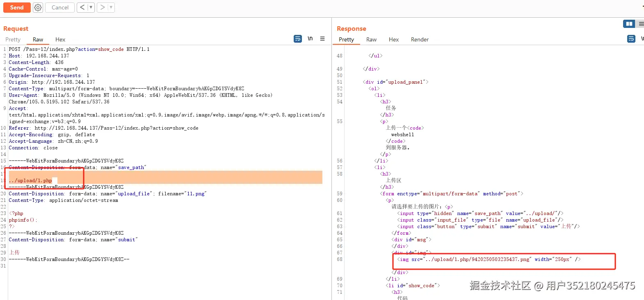The image size is (644, 300).
Task: Click the name="submit" Content-Disposition line
Action: tap(73, 240)
